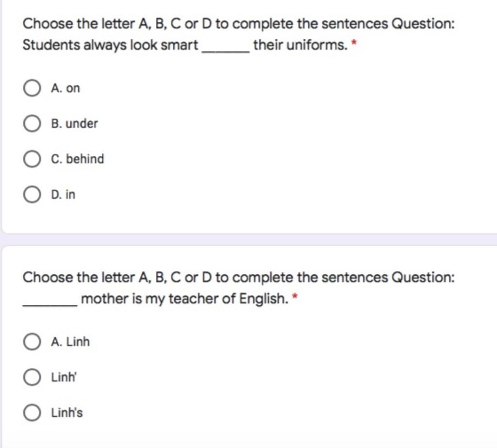Click the 'mother is my teacher of English' question
Screen dimensions: 497x448
185,299
